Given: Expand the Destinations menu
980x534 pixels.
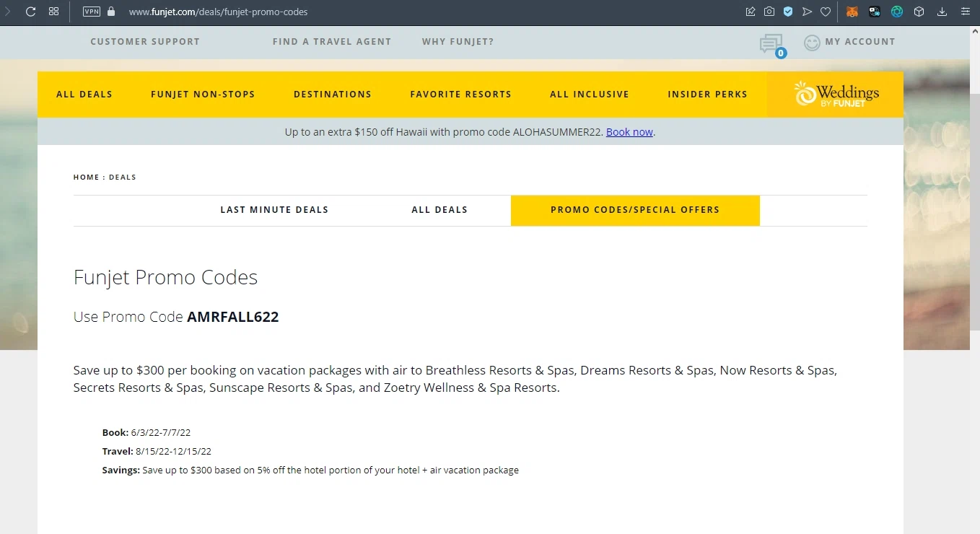Looking at the screenshot, I should (x=333, y=95).
